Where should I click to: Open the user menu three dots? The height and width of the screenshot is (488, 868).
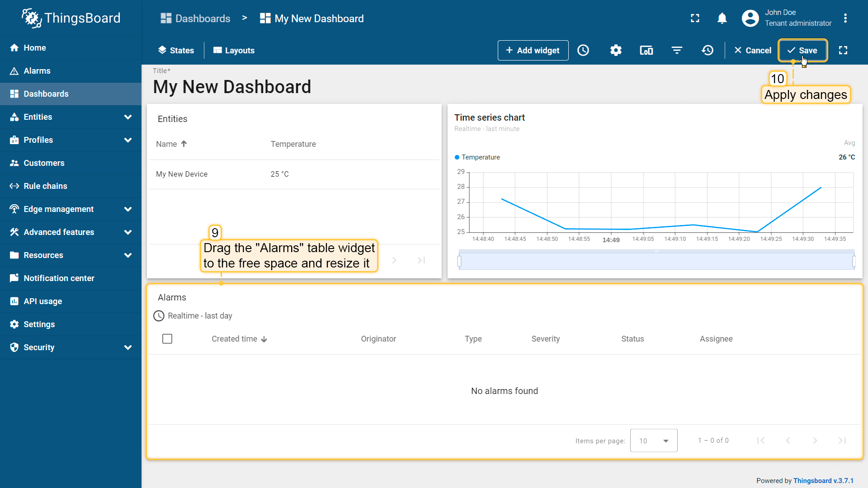pos(845,18)
